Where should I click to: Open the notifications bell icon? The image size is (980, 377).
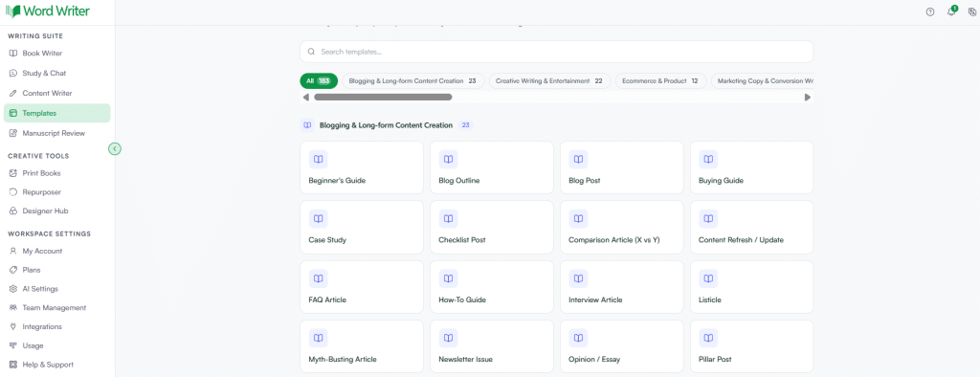pos(951,11)
